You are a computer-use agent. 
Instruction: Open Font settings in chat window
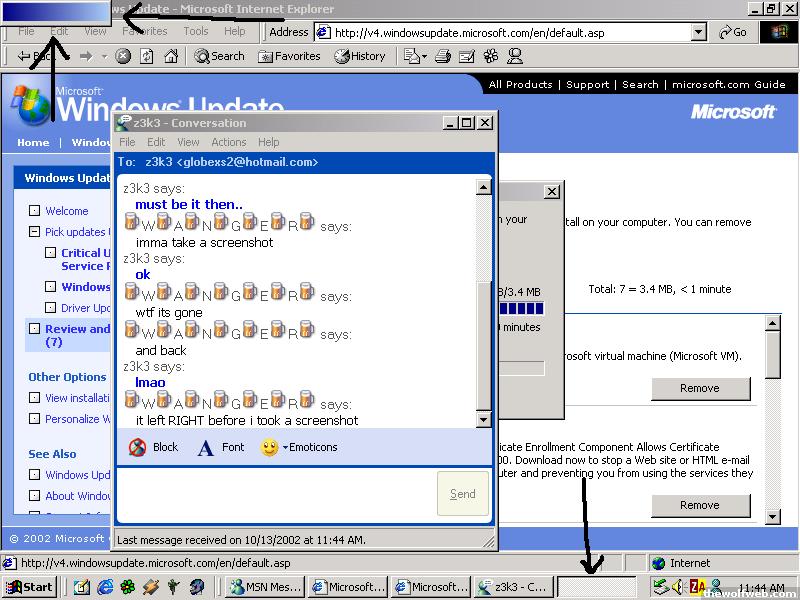(220, 447)
